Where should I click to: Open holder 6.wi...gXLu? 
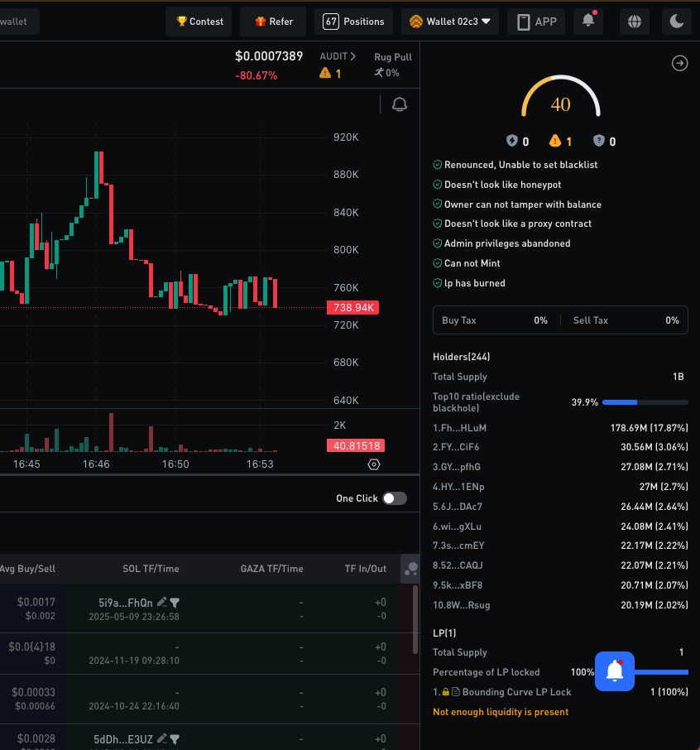pos(457,526)
